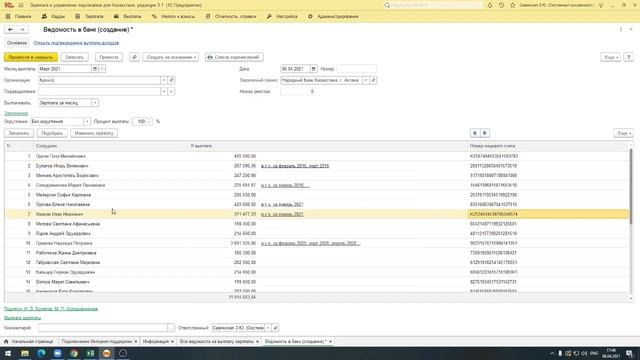Open the top Ещё menu
Image resolution: width=640 pixels, height=360 pixels.
pos(610,57)
